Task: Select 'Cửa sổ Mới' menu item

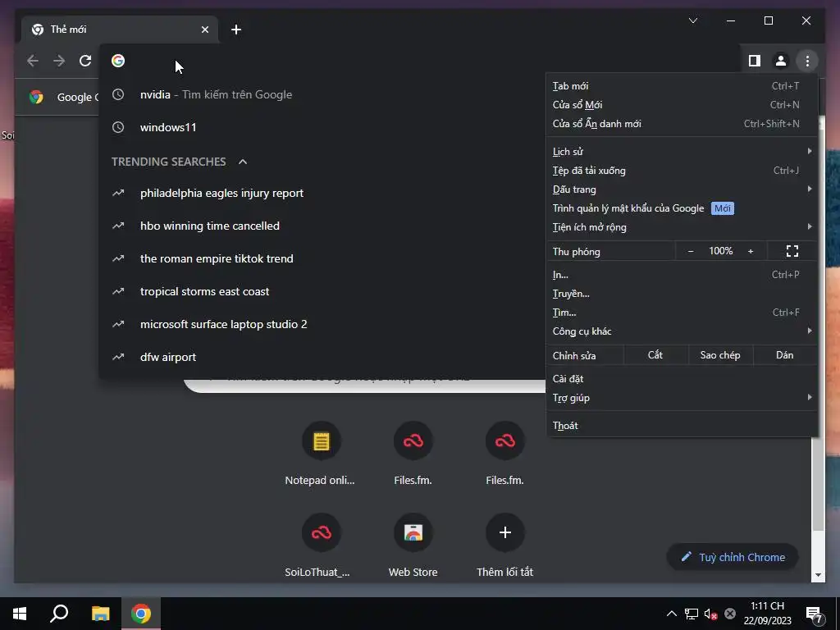Action: tap(682, 104)
